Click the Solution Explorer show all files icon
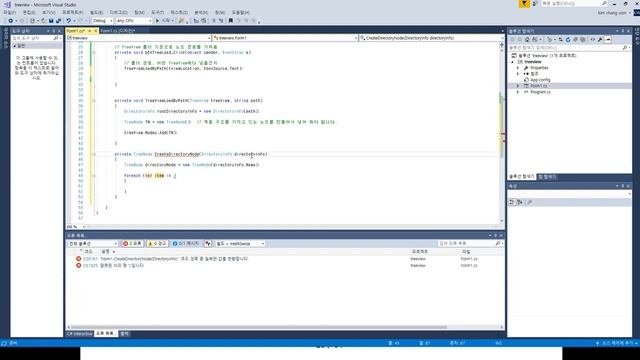 click(x=583, y=40)
